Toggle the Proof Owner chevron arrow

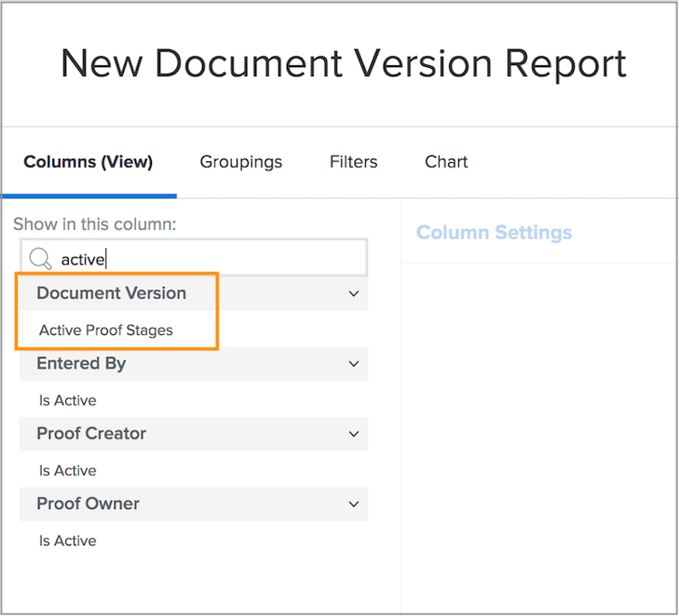pyautogui.click(x=353, y=505)
